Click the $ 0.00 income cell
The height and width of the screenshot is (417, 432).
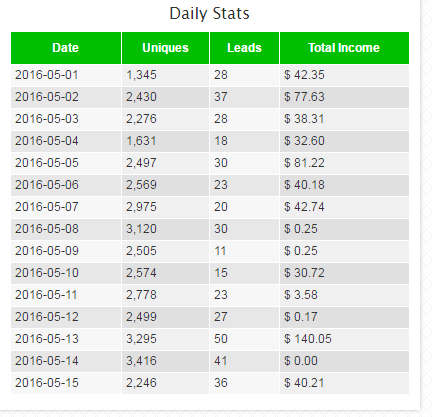click(344, 361)
